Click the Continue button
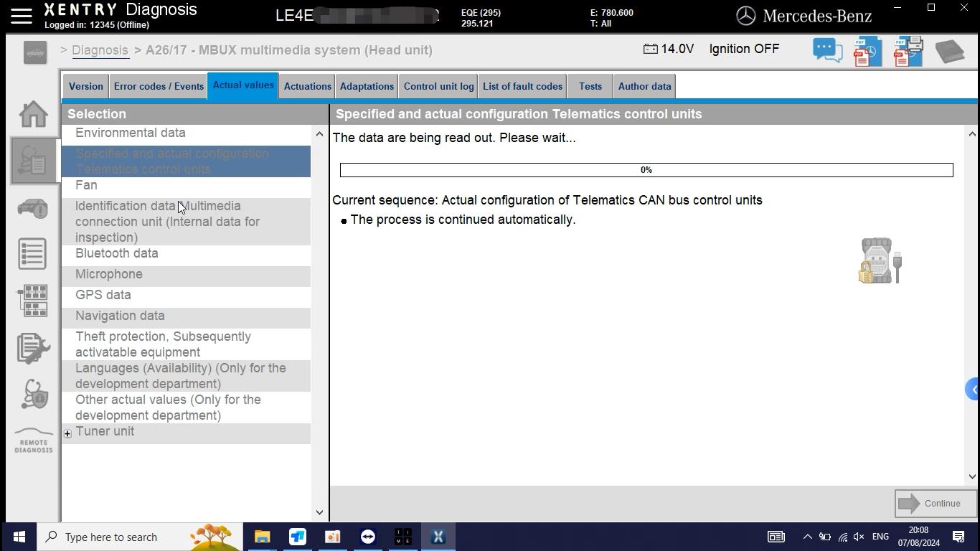980x551 pixels. 935,504
